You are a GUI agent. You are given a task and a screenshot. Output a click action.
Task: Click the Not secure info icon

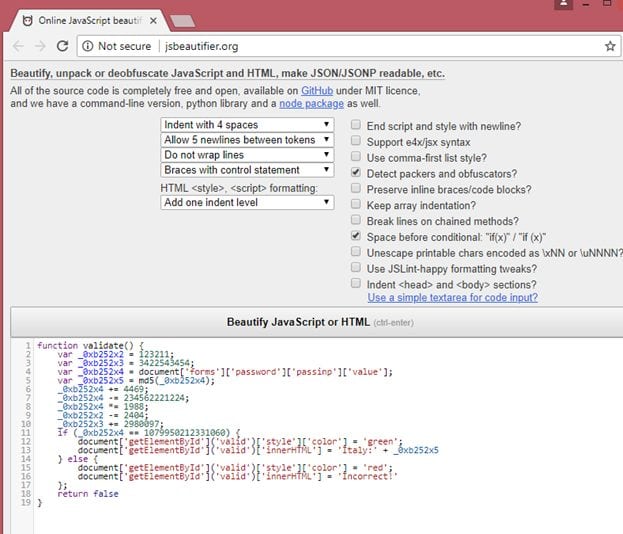tap(87, 46)
